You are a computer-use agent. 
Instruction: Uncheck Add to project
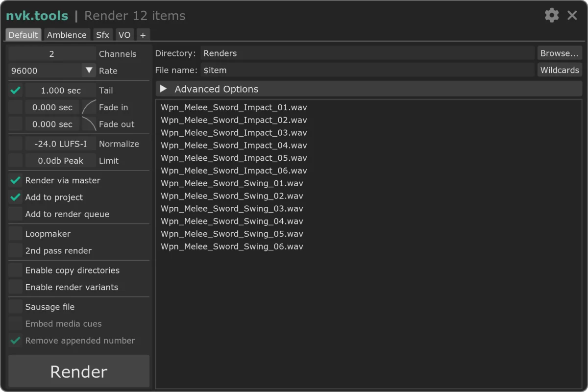(16, 197)
